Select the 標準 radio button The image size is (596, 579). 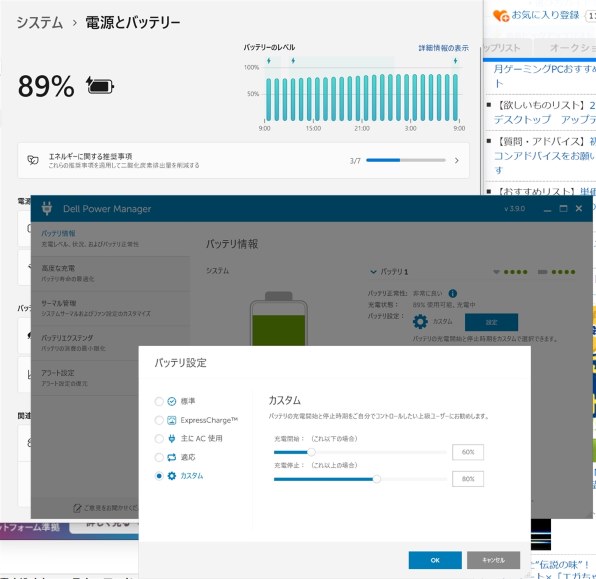pyautogui.click(x=159, y=401)
